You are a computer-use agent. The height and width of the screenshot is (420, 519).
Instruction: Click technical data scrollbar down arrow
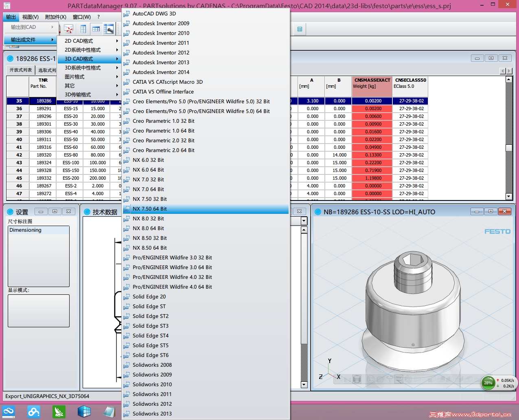(304, 384)
